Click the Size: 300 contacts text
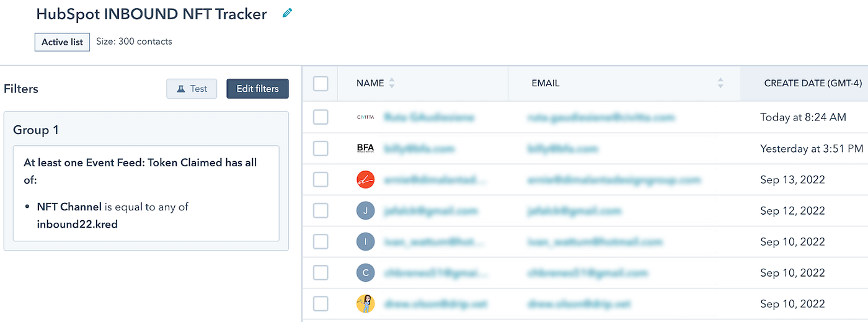Image resolution: width=868 pixels, height=322 pixels. pyautogui.click(x=134, y=42)
